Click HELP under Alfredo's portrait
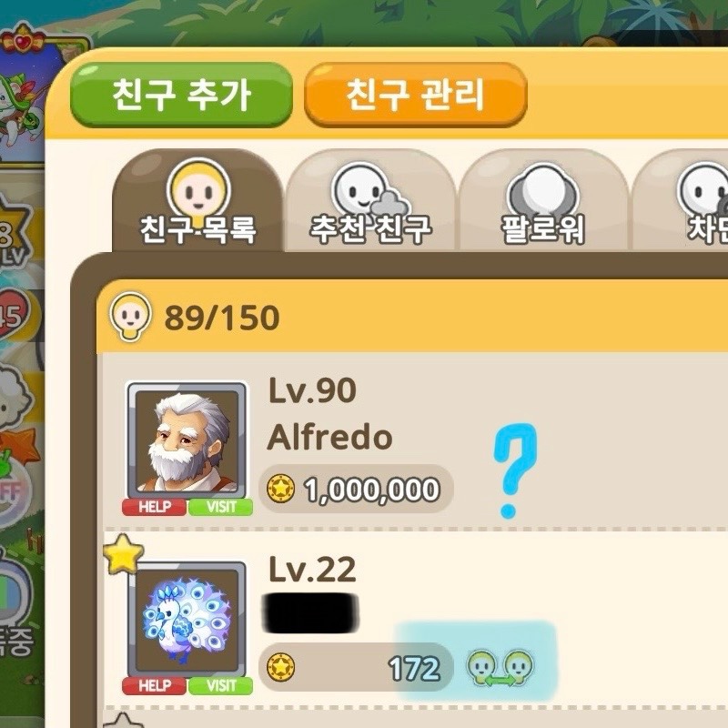 tap(155, 507)
